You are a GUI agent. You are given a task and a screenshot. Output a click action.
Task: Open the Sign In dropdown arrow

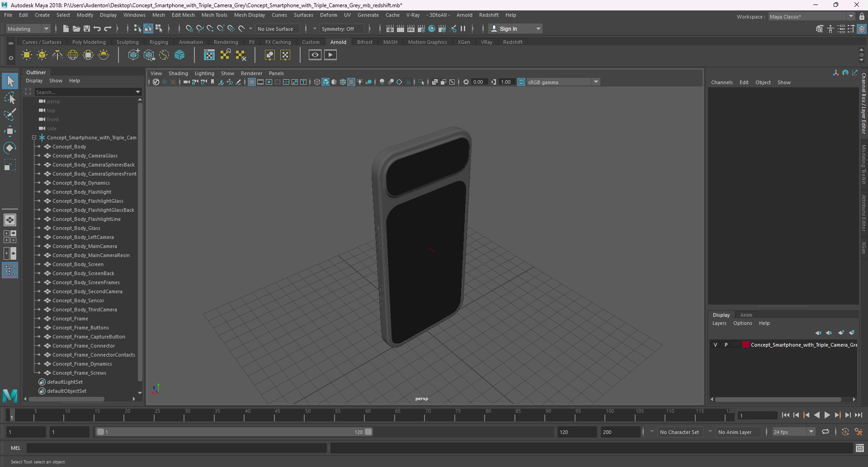pos(538,29)
